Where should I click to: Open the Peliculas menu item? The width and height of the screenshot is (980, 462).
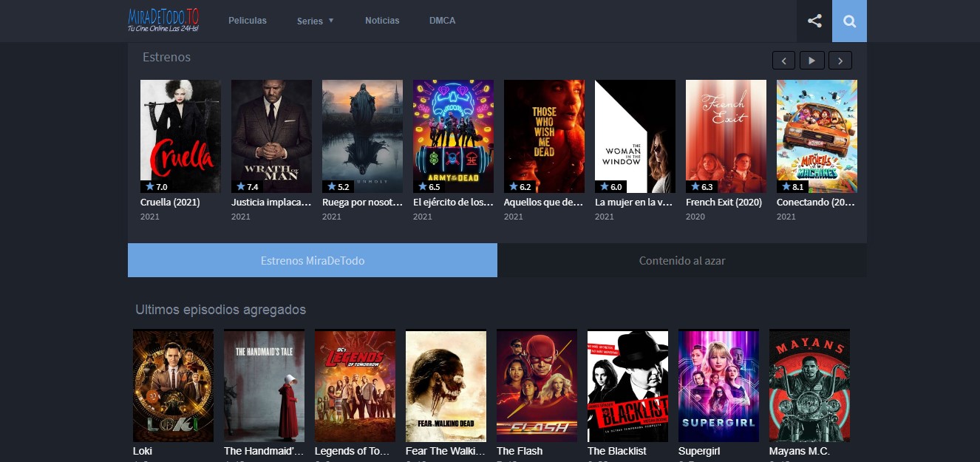248,21
